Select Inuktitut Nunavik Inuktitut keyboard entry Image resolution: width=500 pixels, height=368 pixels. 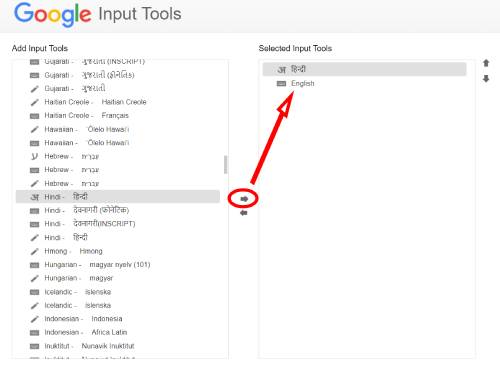pyautogui.click(x=118, y=346)
